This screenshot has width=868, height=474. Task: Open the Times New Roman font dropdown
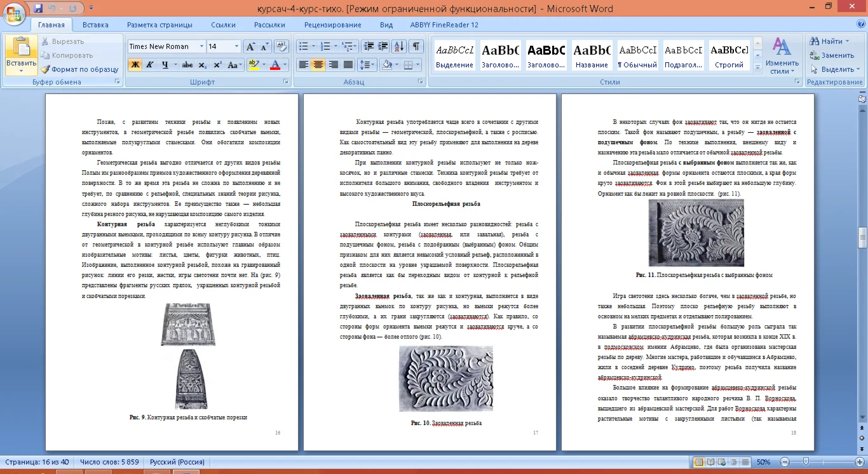[x=201, y=46]
